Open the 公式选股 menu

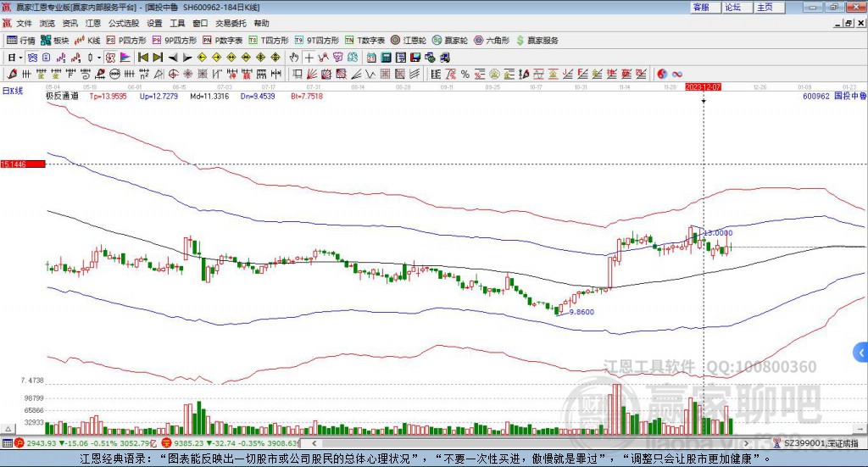[124, 23]
